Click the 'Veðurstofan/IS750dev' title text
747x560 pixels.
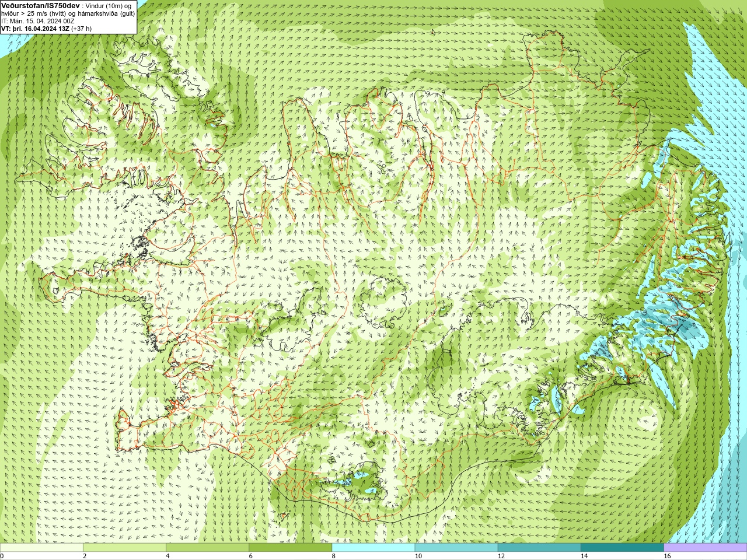click(x=41, y=5)
